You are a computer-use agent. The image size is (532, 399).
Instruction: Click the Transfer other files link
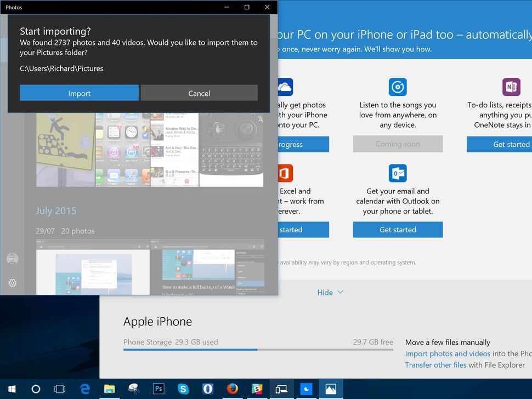point(435,364)
